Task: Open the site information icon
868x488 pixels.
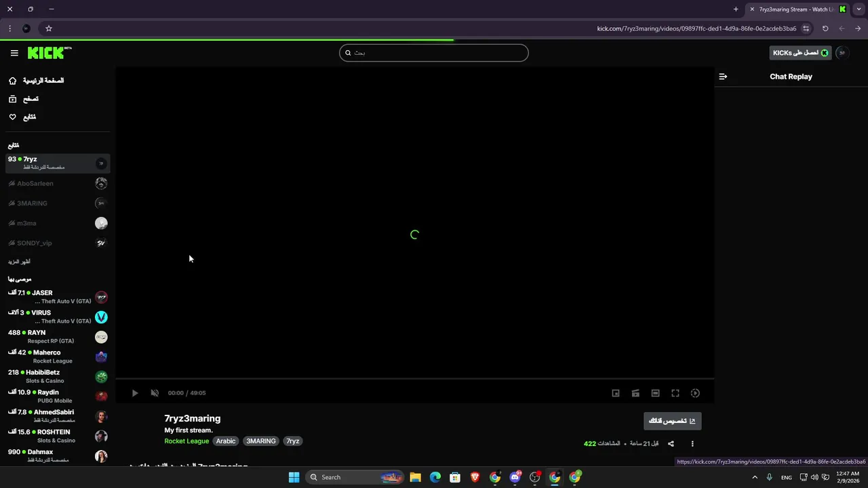Action: coord(806,28)
